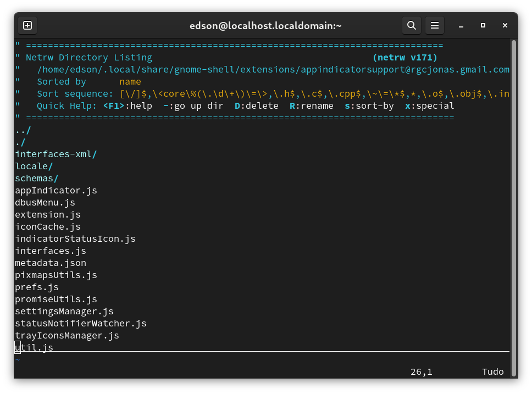Select statusNotifierWatcher.js file

tap(81, 324)
